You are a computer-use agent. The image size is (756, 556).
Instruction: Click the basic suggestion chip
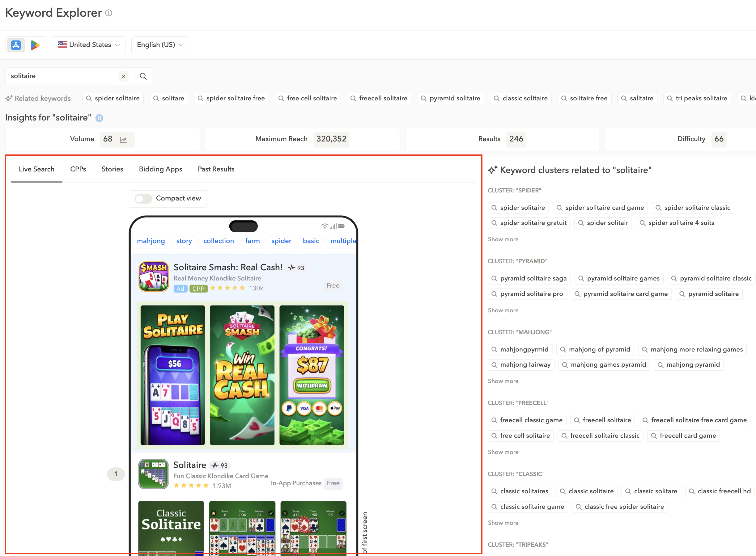(x=311, y=241)
